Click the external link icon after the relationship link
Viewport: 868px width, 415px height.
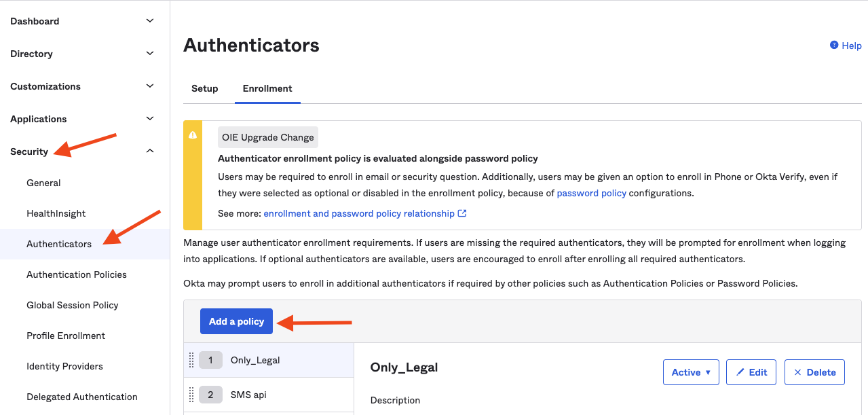pyautogui.click(x=464, y=213)
